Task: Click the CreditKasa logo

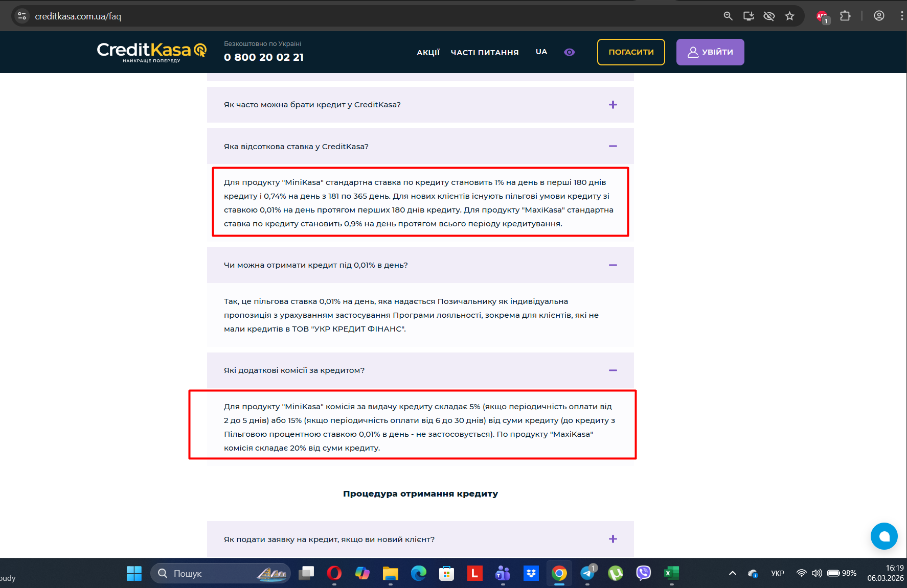Action: tap(152, 52)
